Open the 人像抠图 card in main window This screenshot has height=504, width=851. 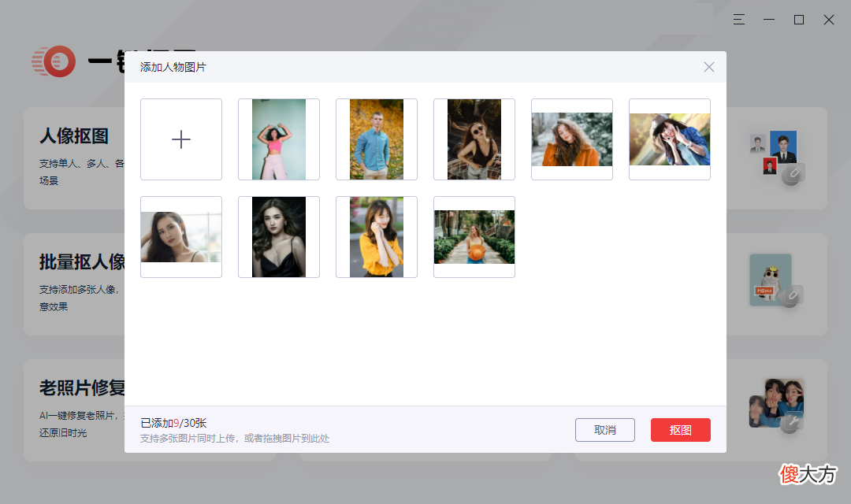[x=74, y=157]
